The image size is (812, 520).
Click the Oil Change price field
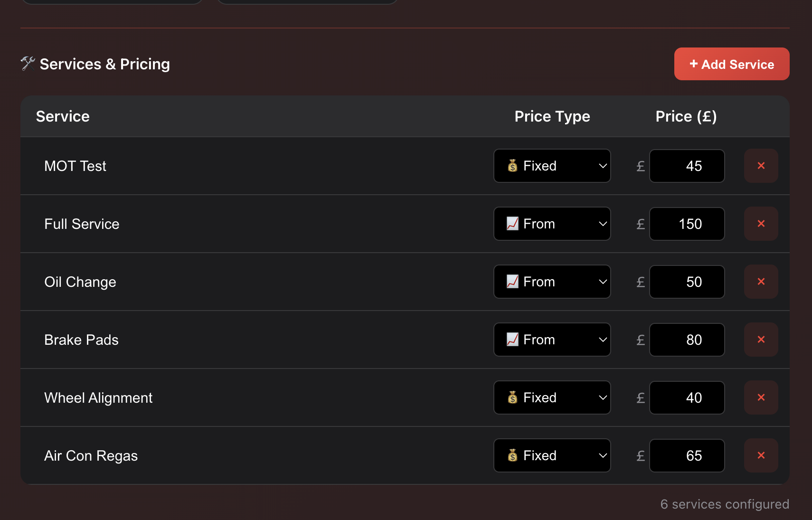(687, 282)
